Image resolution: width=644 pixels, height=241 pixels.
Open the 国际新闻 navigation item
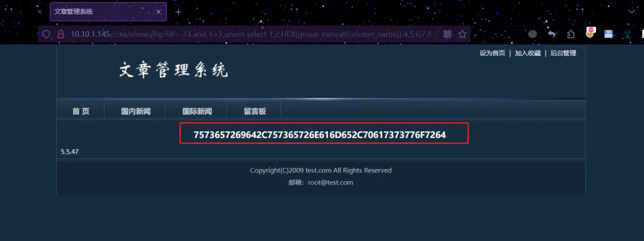pyautogui.click(x=197, y=111)
